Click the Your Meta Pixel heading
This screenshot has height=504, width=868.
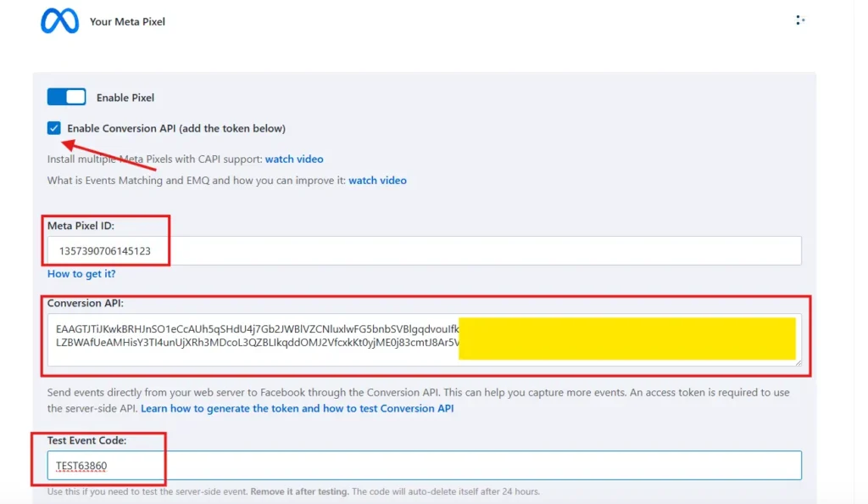tap(127, 21)
